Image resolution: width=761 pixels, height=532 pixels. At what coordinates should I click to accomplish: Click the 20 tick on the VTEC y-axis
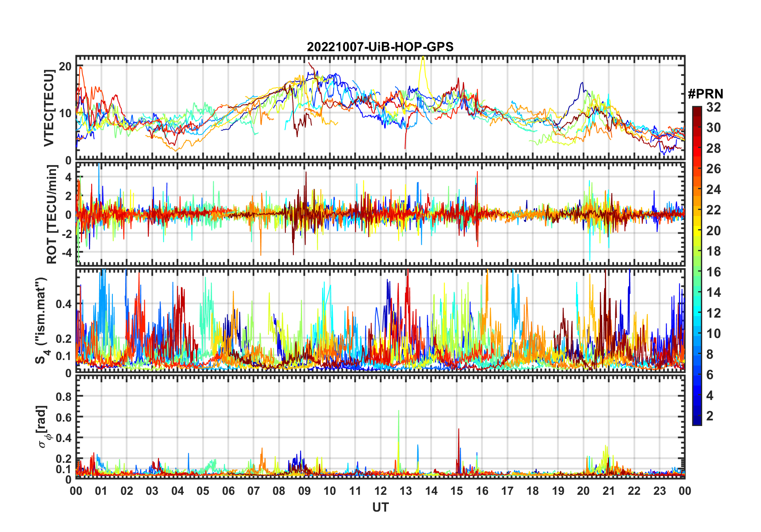click(x=65, y=66)
